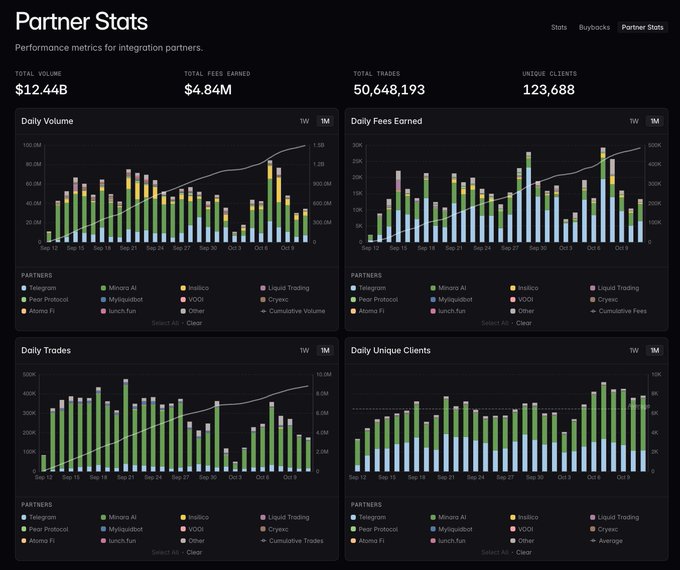Image resolution: width=680 pixels, height=570 pixels.
Task: Toggle Myliquidbot in Daily Volume legend
Action: coord(121,300)
